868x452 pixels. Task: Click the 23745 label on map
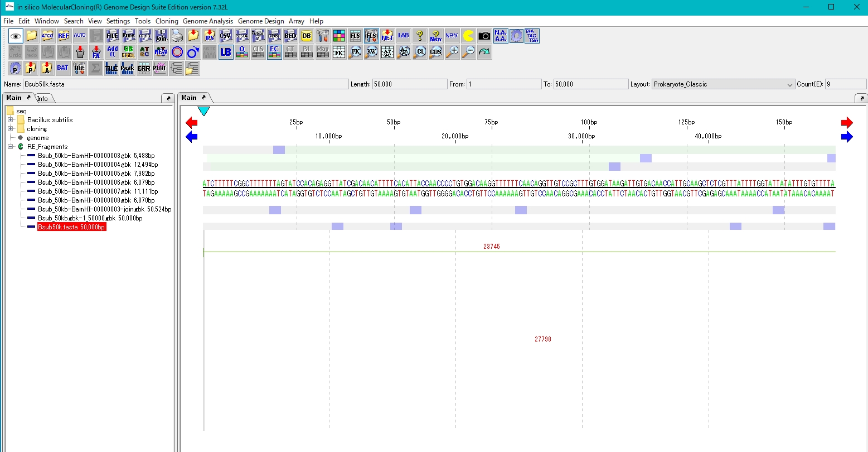[492, 247]
